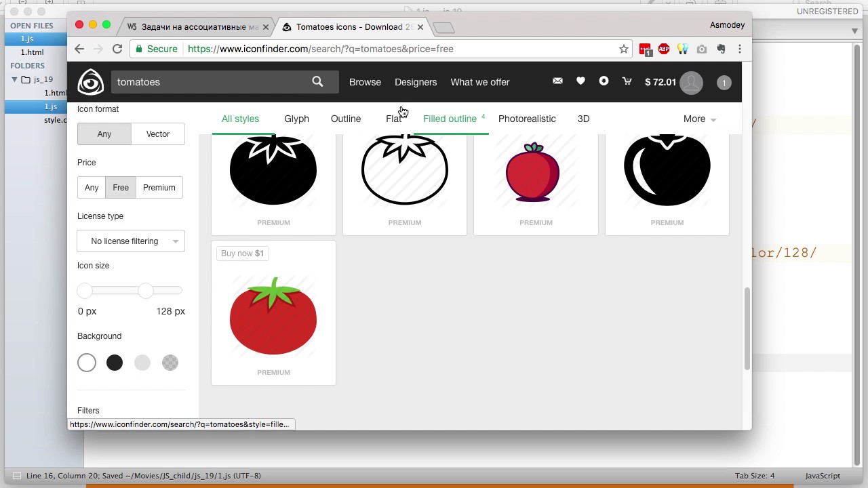Viewport: 868px width, 488px height.
Task: Open the shopping cart icon
Action: [627, 81]
